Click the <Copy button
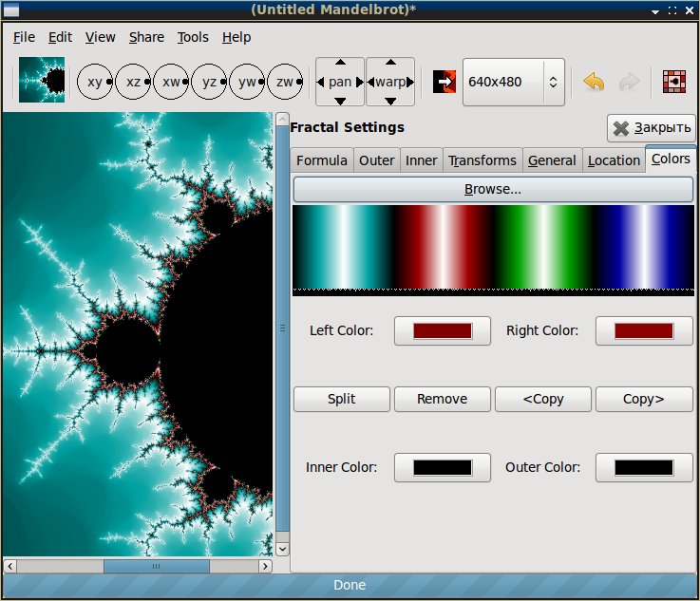The height and width of the screenshot is (601, 700). pos(543,399)
